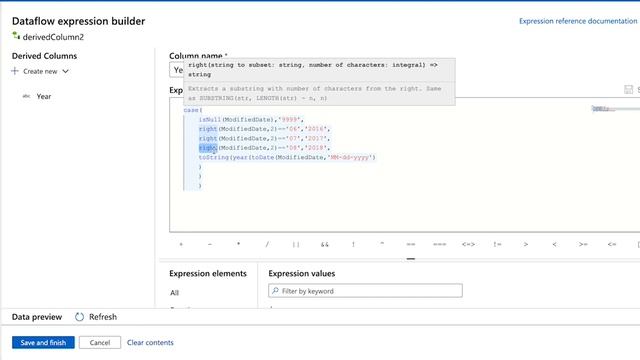Image resolution: width=640 pixels, height=360 pixels.
Task: Click the Data preview label
Action: pos(37,317)
